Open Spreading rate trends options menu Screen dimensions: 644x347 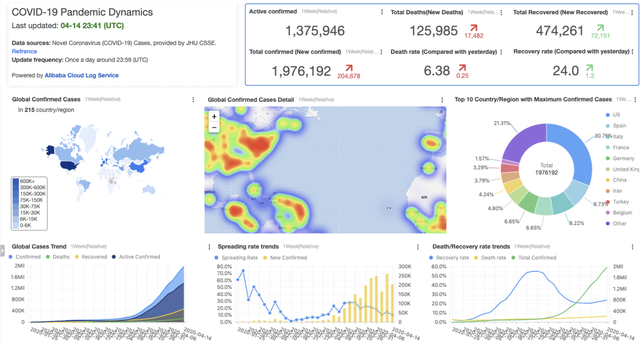(418, 247)
